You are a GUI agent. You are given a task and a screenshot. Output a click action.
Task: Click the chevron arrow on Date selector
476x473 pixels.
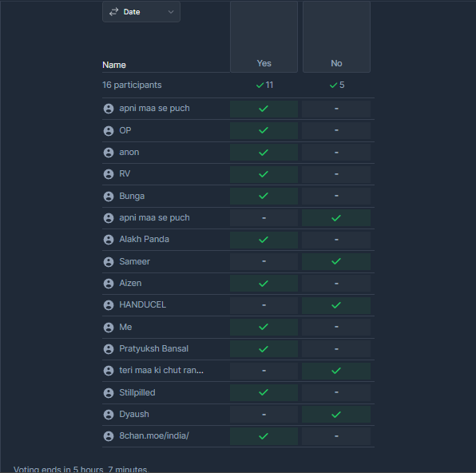[171, 12]
